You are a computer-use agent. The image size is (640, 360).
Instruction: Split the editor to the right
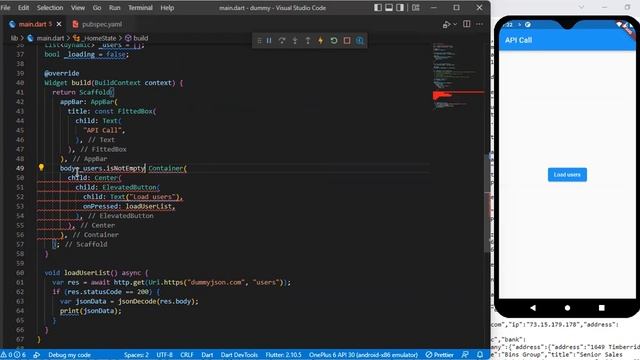(x=467, y=24)
